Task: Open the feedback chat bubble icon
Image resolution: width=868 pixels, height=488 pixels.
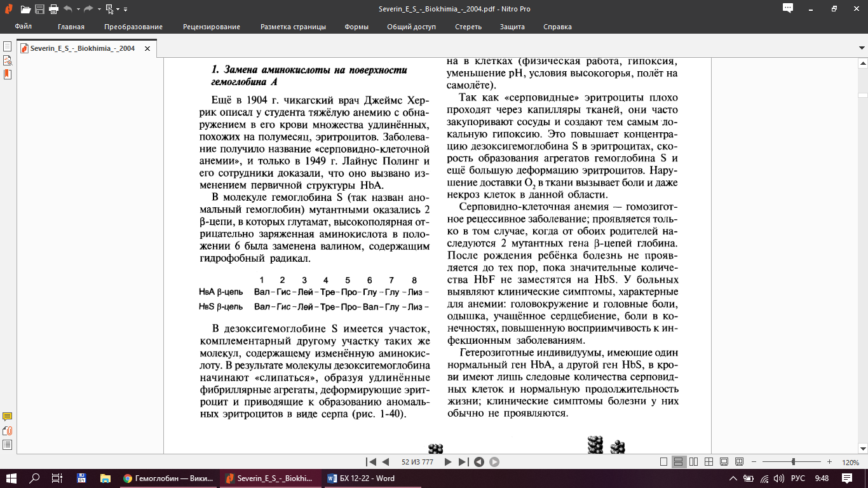Action: [788, 9]
